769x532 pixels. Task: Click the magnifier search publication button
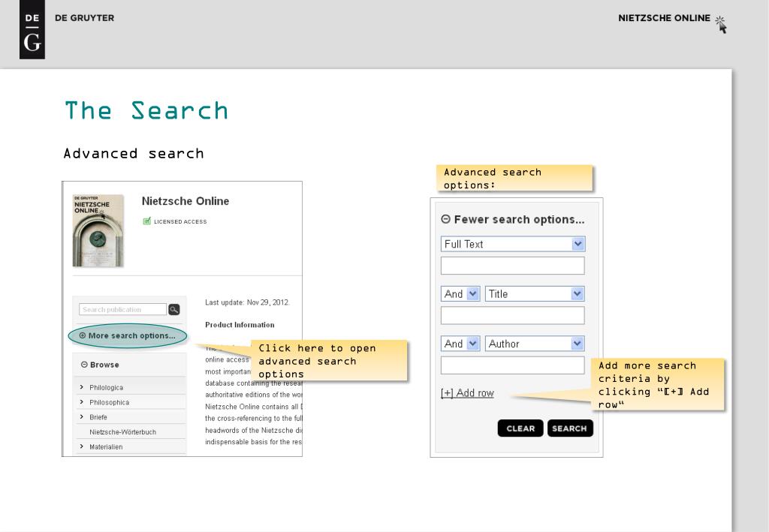[174, 310]
